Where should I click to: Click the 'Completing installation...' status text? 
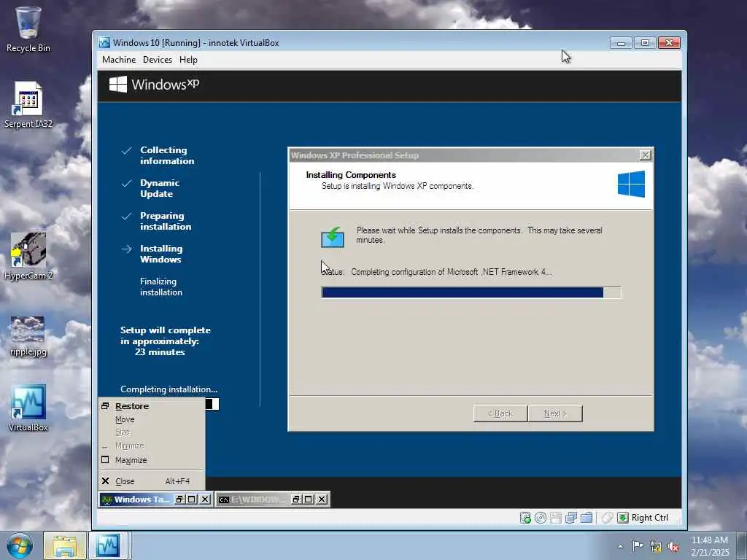click(169, 389)
